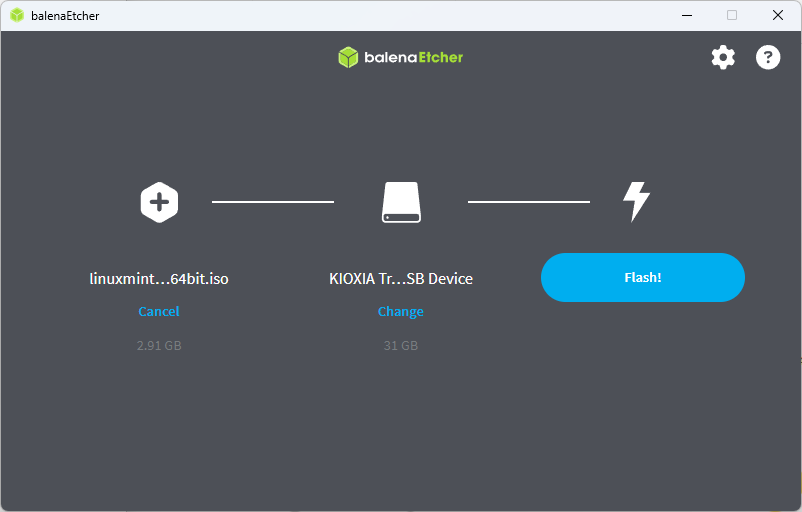Close the balenaEtcher window

coord(778,15)
